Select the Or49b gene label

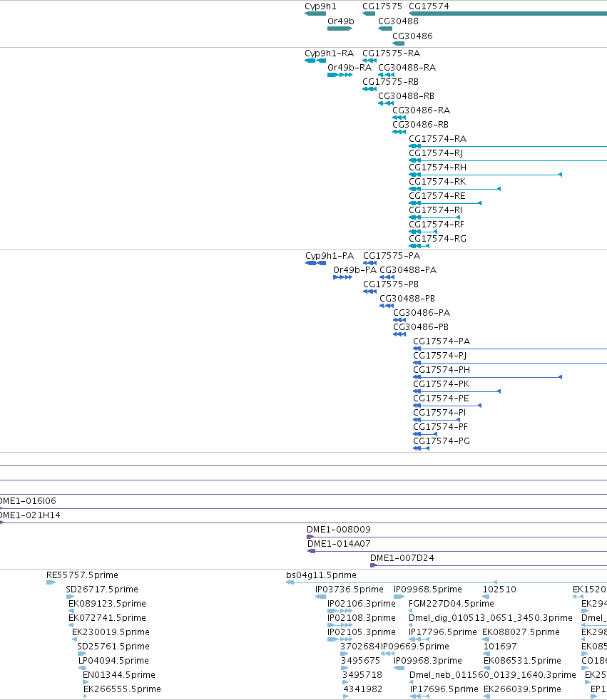click(341, 21)
